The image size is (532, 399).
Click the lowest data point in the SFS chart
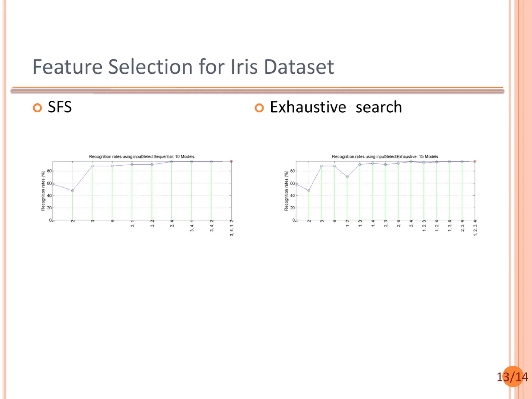pos(73,191)
